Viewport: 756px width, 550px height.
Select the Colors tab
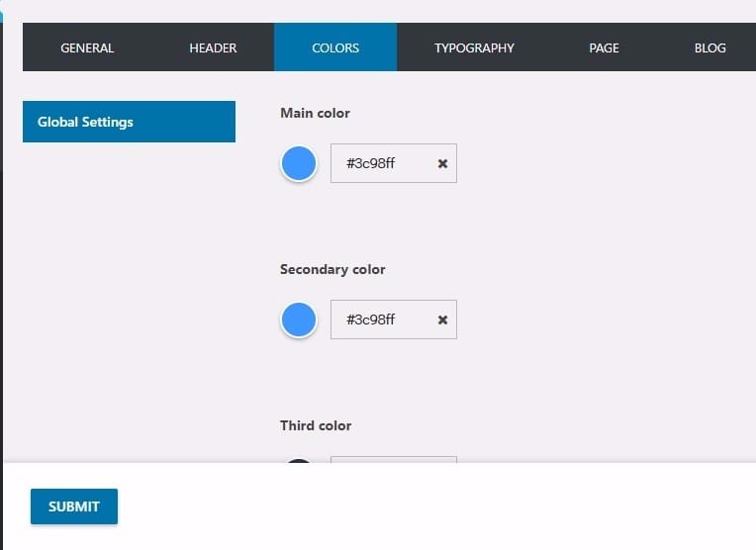point(335,47)
